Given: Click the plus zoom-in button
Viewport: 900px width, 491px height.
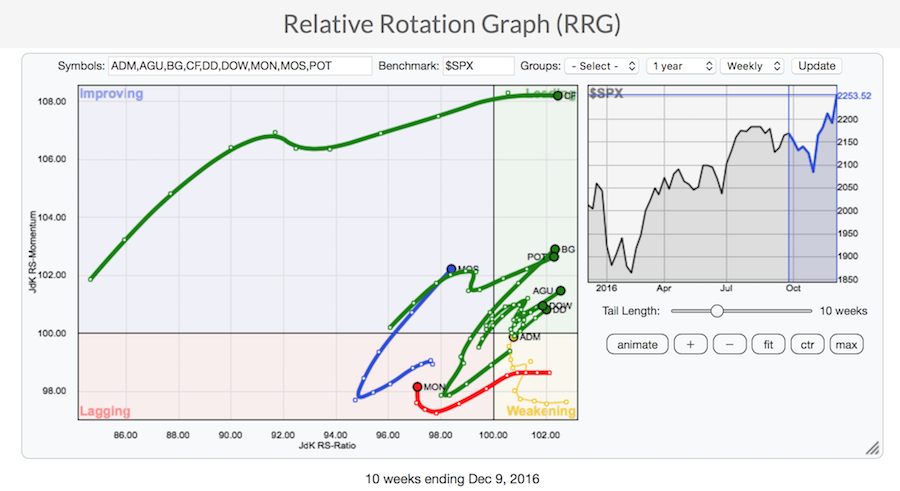Looking at the screenshot, I should [x=690, y=345].
